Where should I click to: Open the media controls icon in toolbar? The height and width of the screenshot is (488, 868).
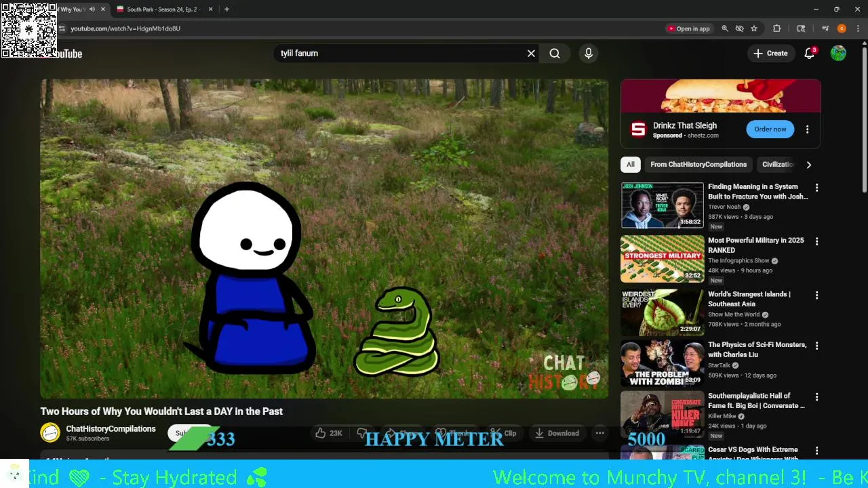point(825,28)
